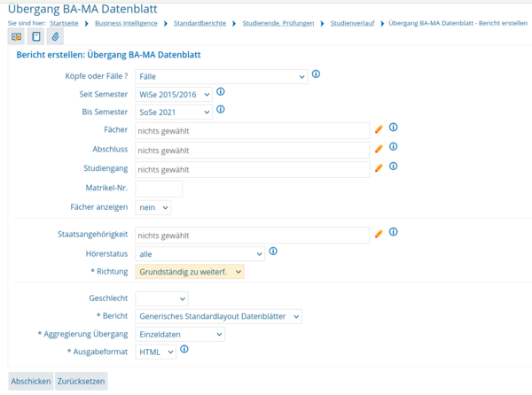This screenshot has height=395, width=532.
Task: Click the open book help icon
Action: 16,36
